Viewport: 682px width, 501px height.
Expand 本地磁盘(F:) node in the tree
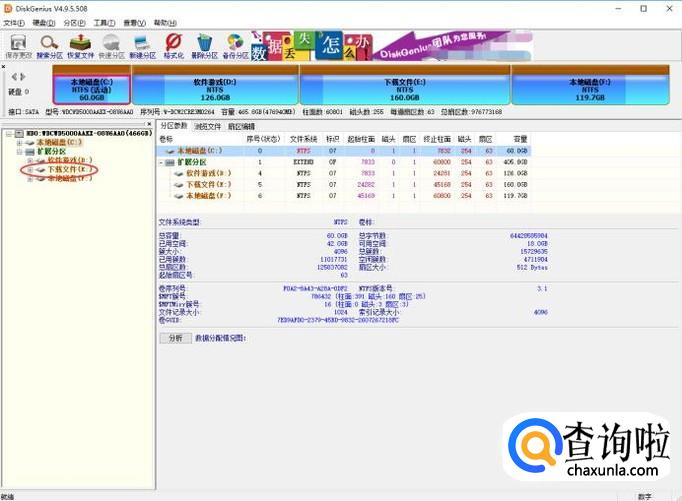pyautogui.click(x=30, y=179)
